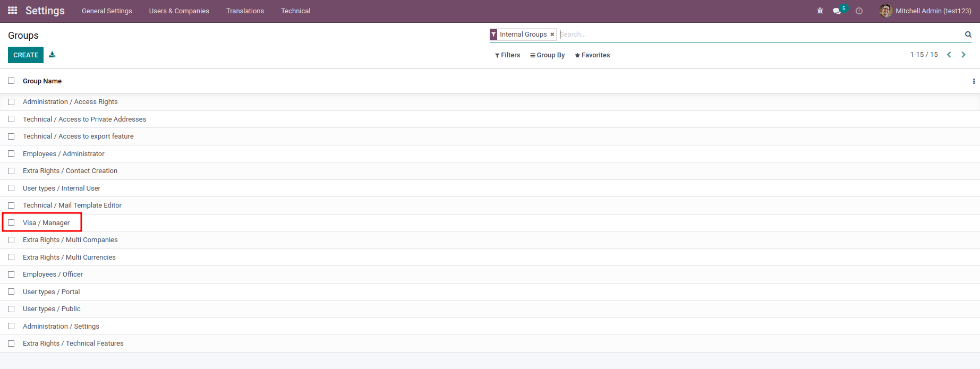The image size is (980, 369).
Task: Open Administration / Settings row
Action: pos(61,327)
